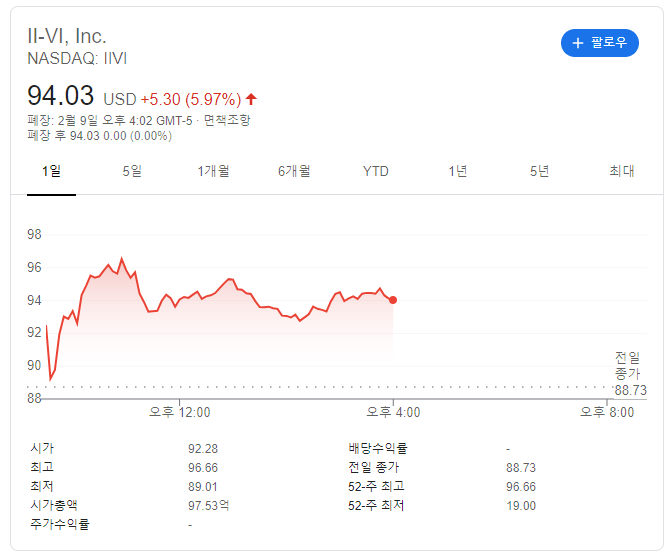671x557 pixels.
Task: Select the 1일 chart tab
Action: 51,171
